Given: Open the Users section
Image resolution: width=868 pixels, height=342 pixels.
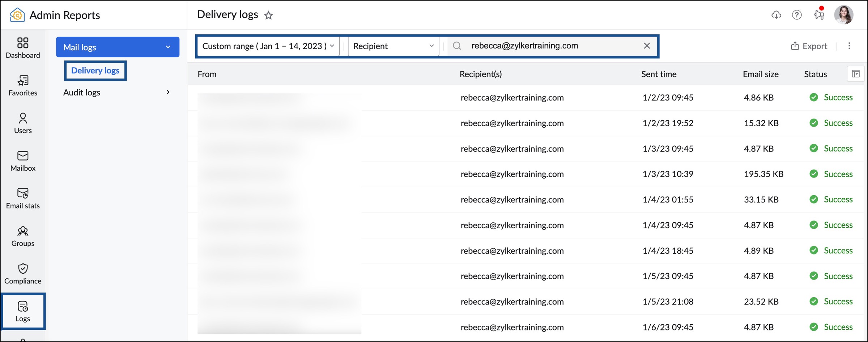Looking at the screenshot, I should 23,123.
